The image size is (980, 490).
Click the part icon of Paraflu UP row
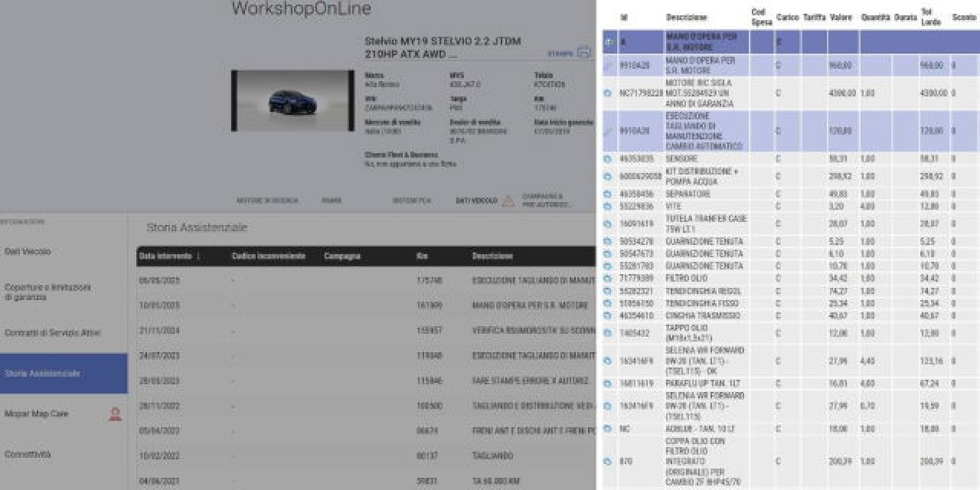pyautogui.click(x=608, y=384)
